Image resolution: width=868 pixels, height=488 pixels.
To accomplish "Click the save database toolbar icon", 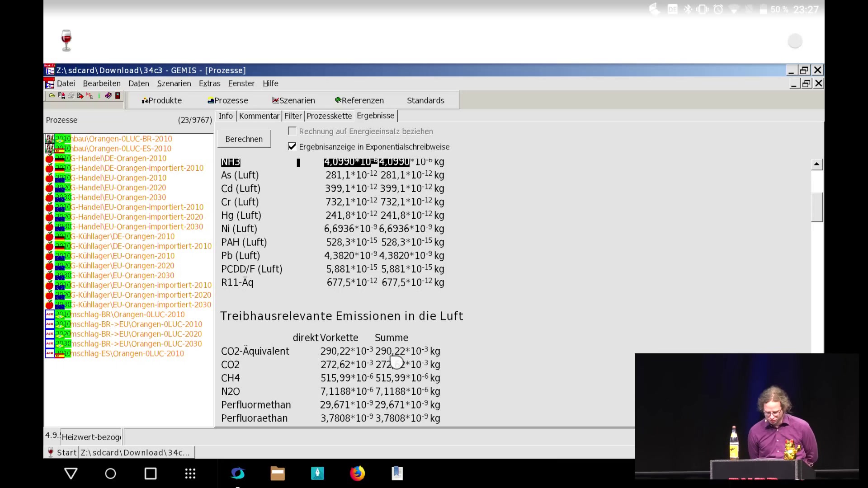I will pyautogui.click(x=61, y=95).
